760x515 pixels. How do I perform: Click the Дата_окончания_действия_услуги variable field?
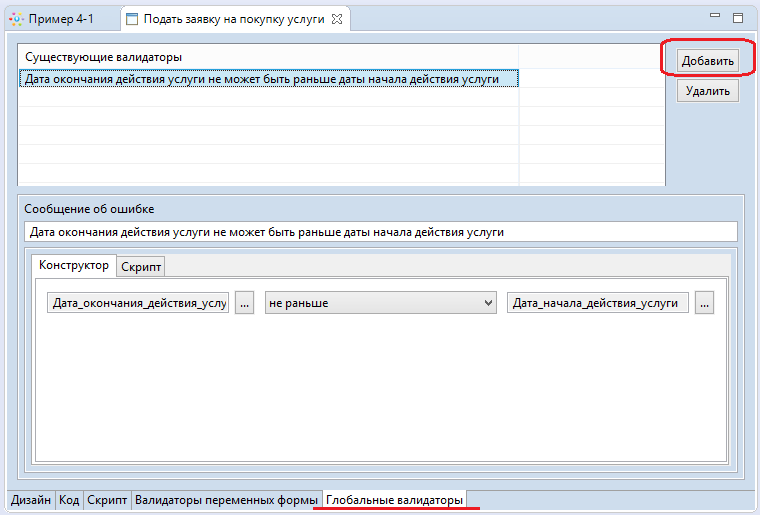point(139,303)
